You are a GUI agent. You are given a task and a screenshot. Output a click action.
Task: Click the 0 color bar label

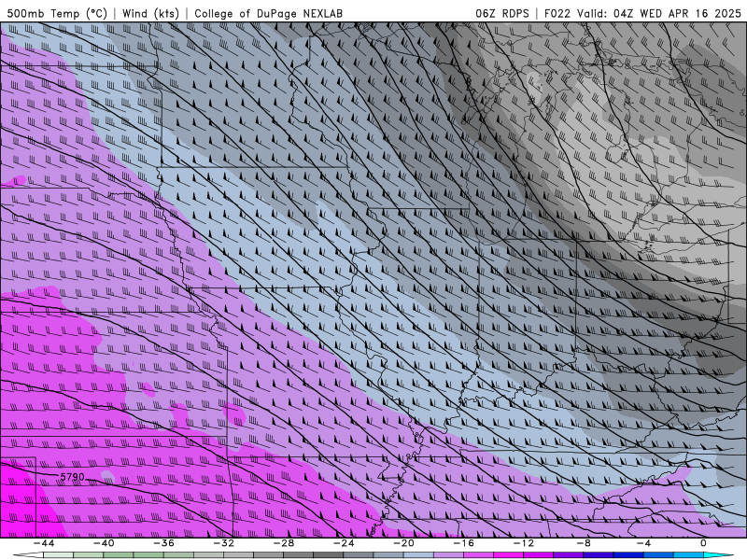(x=704, y=543)
